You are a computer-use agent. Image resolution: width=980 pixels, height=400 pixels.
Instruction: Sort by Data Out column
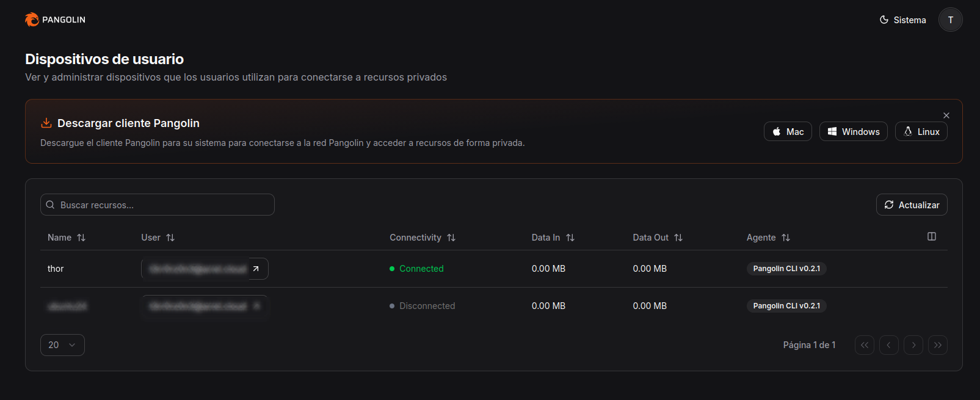(657, 238)
